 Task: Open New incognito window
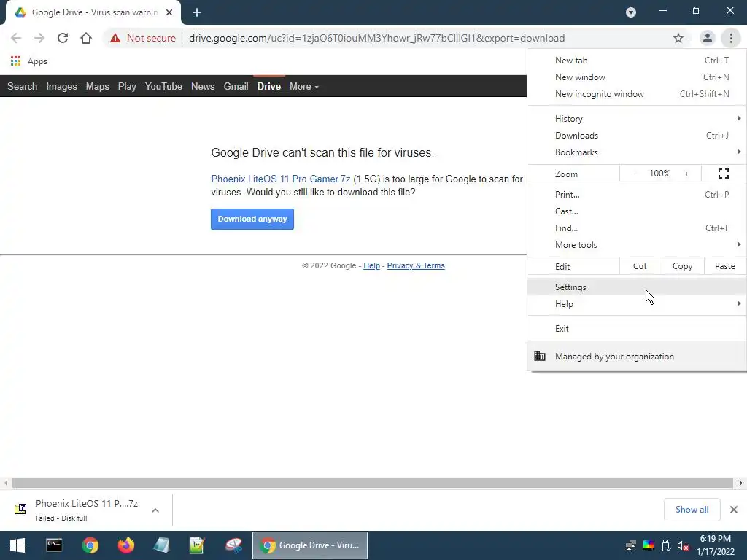637,94
